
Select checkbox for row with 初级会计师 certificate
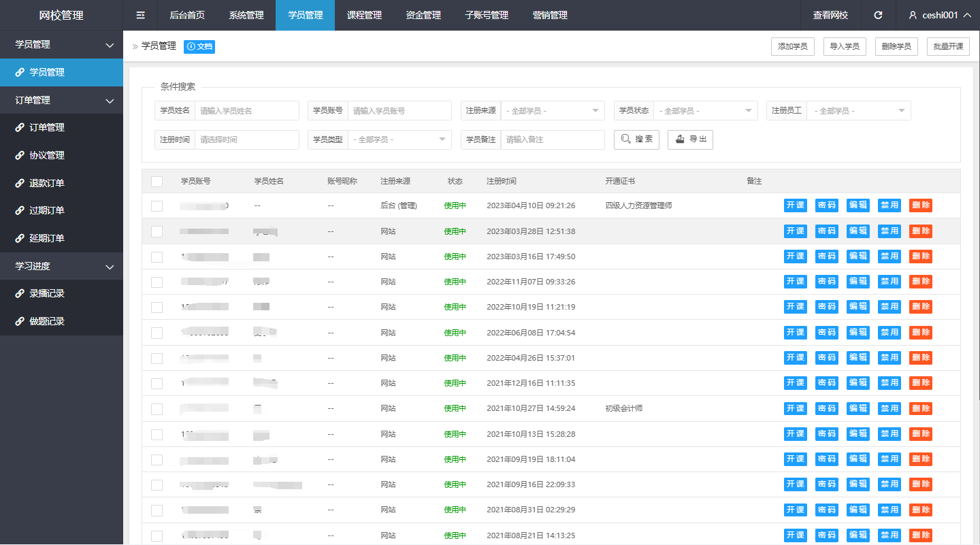157,409
